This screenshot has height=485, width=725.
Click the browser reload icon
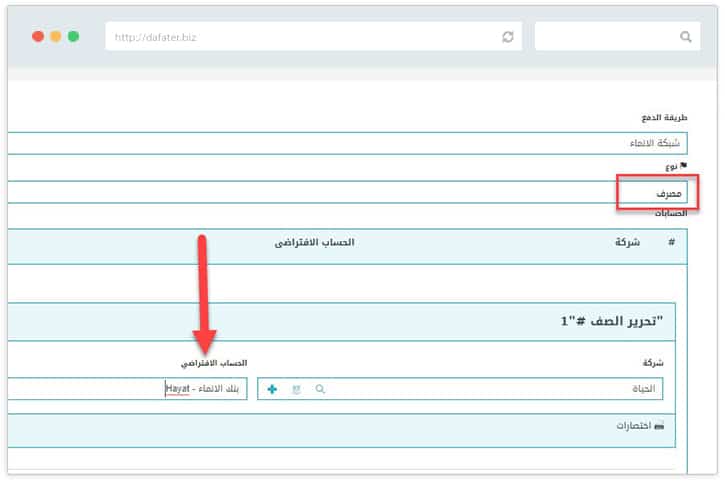pyautogui.click(x=508, y=37)
